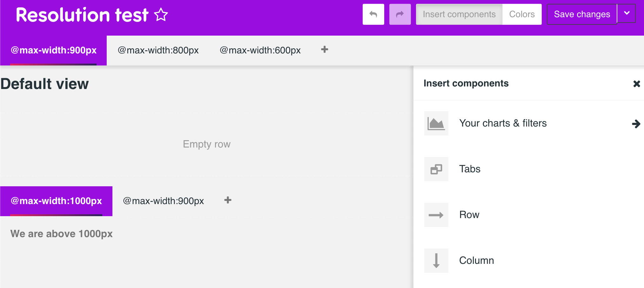Click the Resolution test dashboard title

82,15
